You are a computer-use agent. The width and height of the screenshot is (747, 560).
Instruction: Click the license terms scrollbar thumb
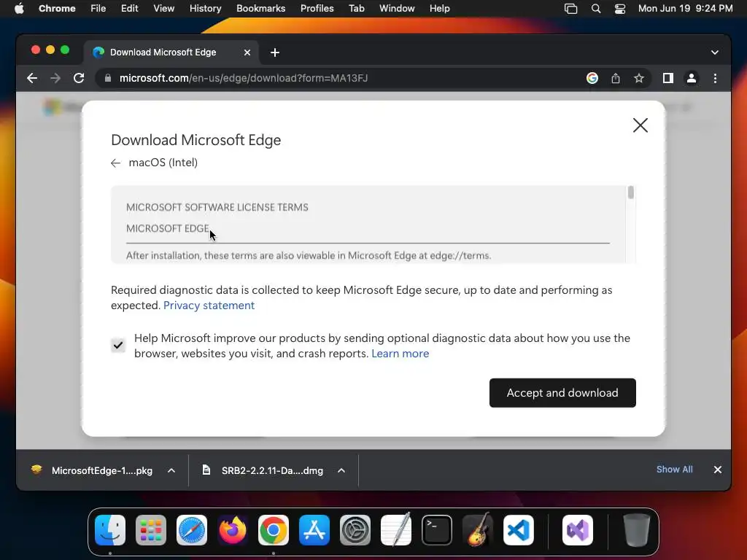[631, 192]
